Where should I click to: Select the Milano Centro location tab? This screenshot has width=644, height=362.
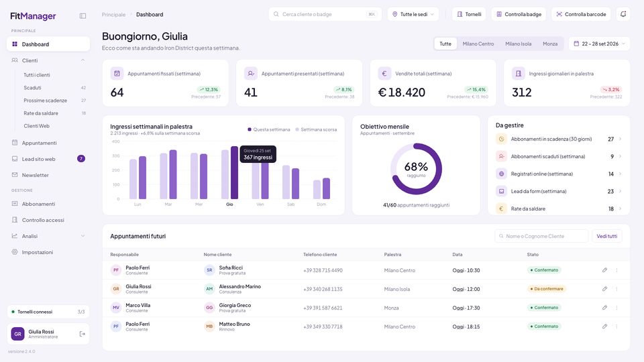click(478, 44)
